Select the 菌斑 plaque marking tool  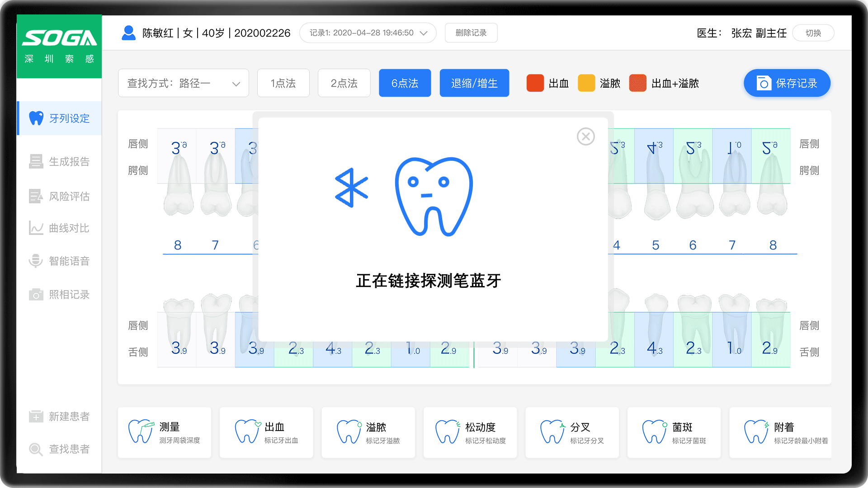click(674, 432)
